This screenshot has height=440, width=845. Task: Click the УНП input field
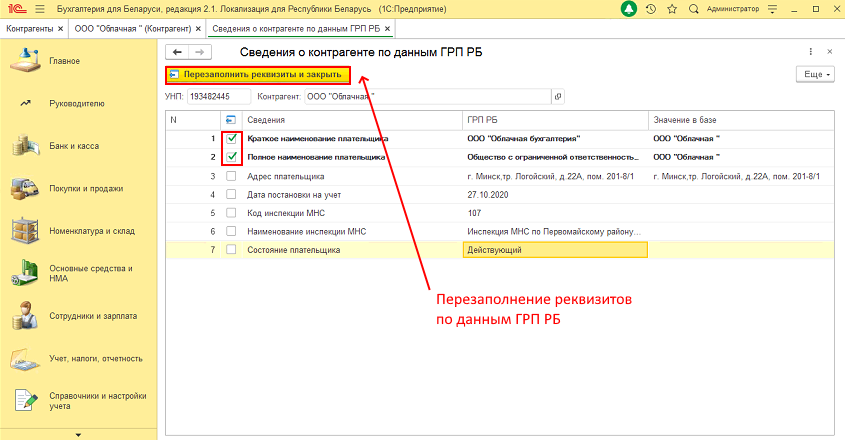(x=219, y=97)
